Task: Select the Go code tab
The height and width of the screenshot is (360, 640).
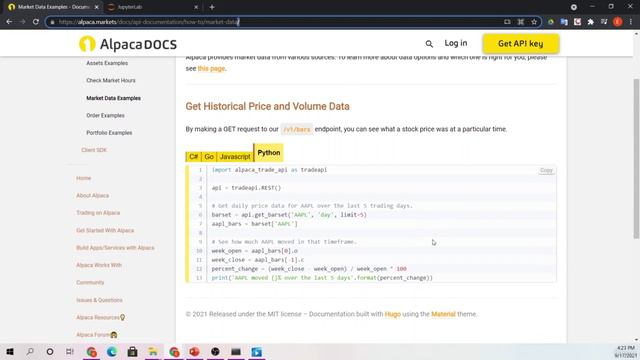Action: point(209,157)
